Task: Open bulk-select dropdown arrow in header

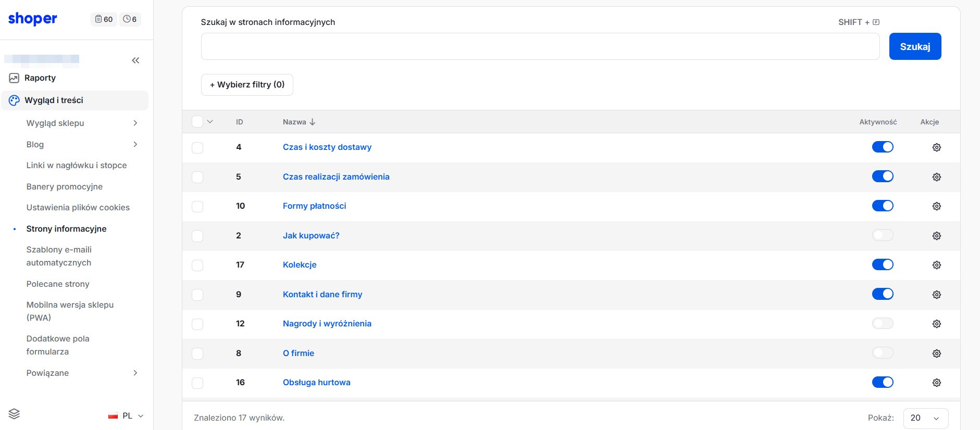Action: [x=210, y=122]
